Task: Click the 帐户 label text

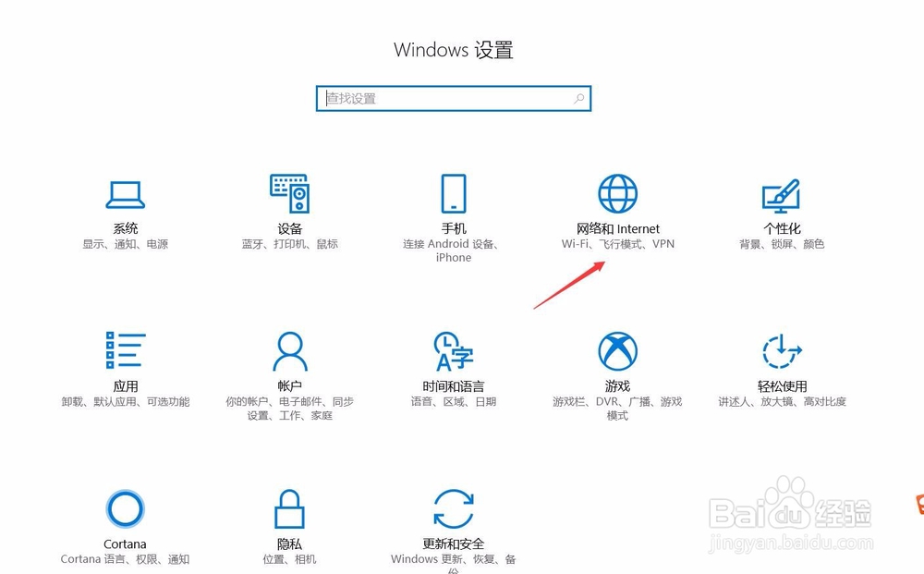Action: click(x=289, y=386)
